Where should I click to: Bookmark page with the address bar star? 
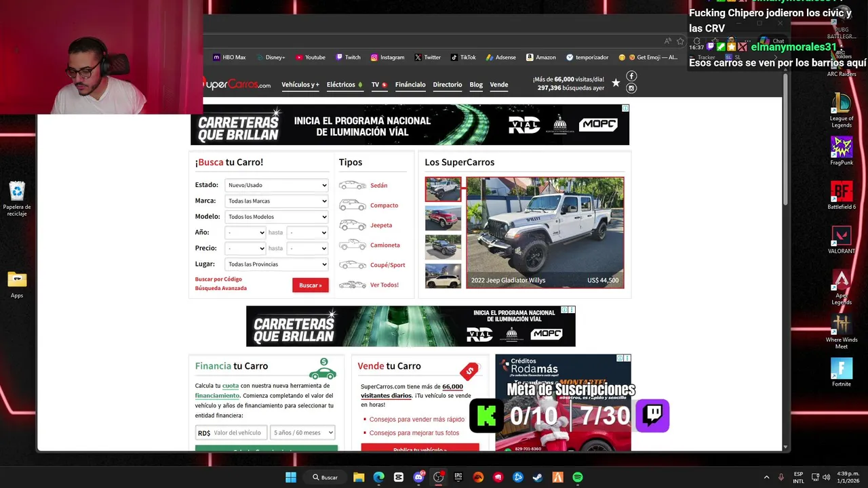click(680, 41)
